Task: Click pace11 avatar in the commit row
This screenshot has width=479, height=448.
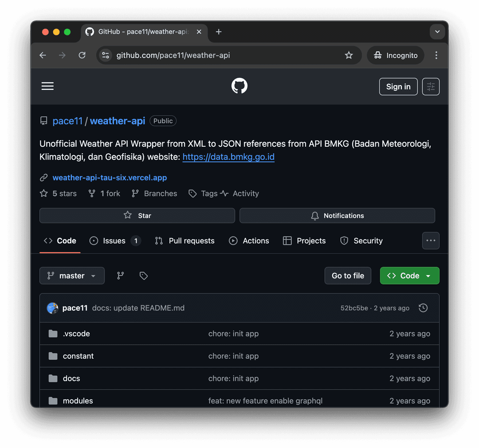Action: [52, 308]
